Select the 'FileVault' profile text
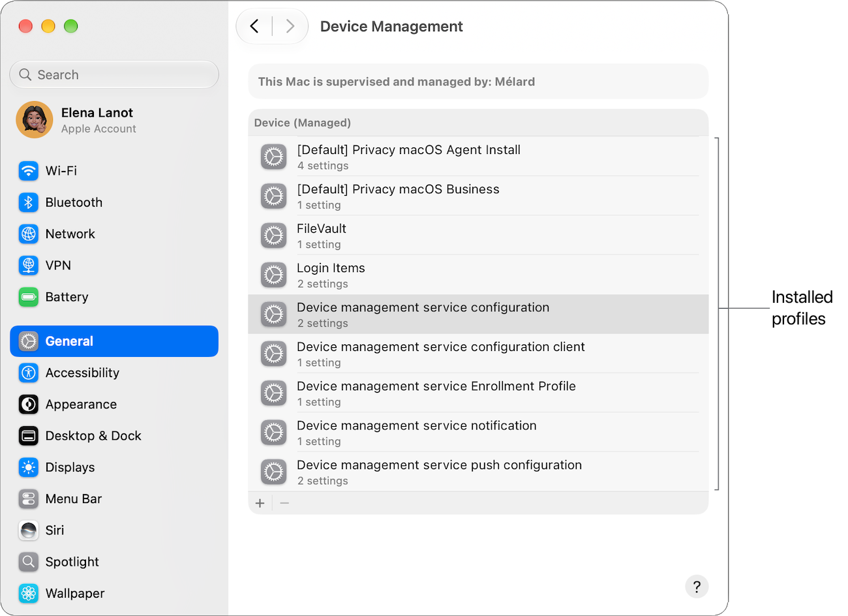The height and width of the screenshot is (616, 848). pyautogui.click(x=322, y=229)
